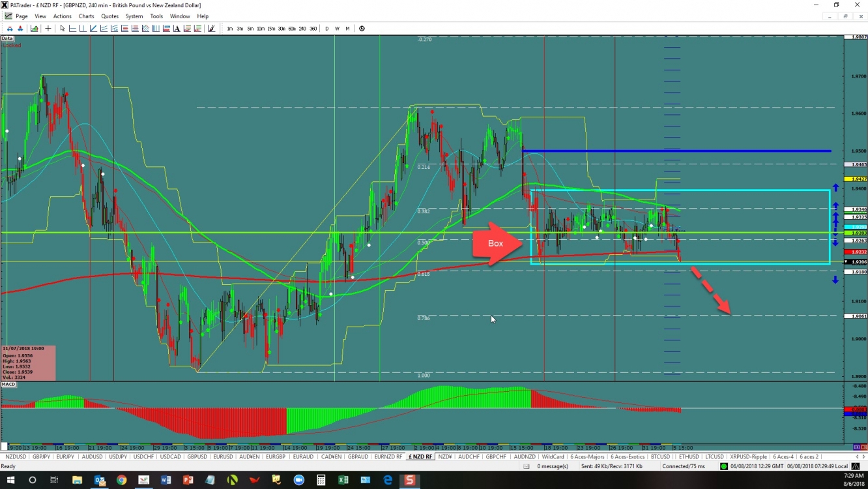868x489 pixels.
Task: Open the Charts menu
Action: [86, 16]
